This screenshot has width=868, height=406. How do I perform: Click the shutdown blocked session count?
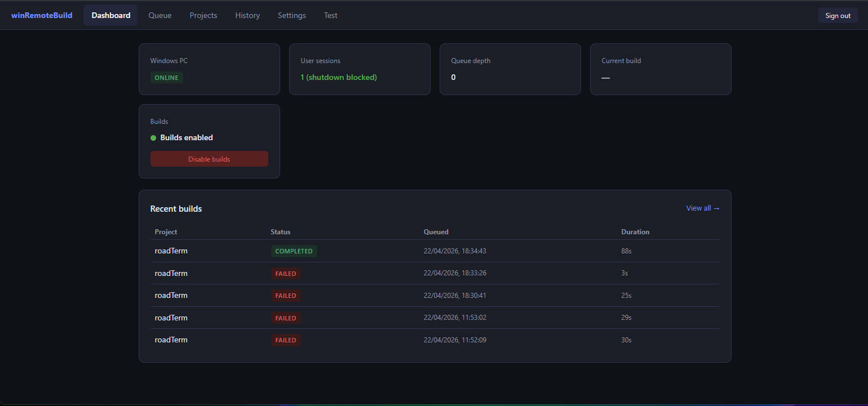point(338,77)
